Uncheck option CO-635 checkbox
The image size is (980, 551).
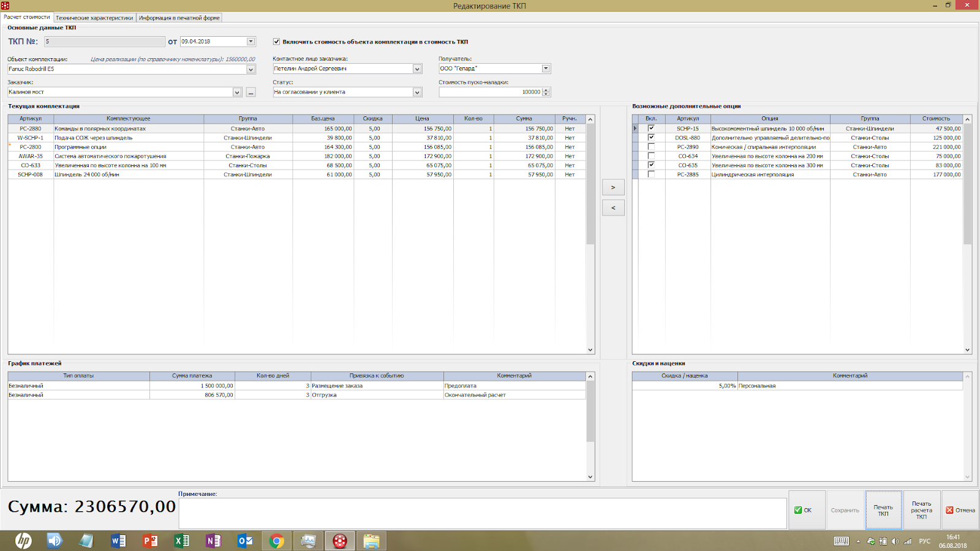coord(651,165)
